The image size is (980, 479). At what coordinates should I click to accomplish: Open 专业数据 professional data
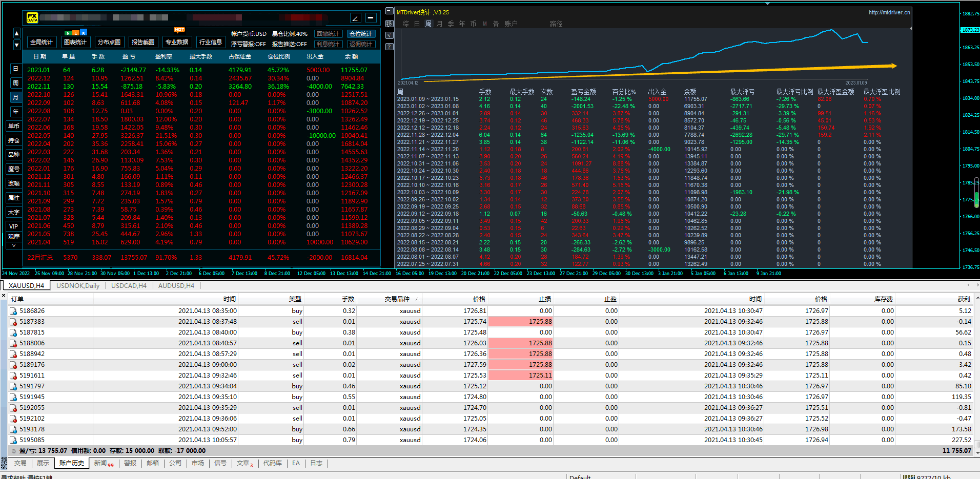[177, 42]
